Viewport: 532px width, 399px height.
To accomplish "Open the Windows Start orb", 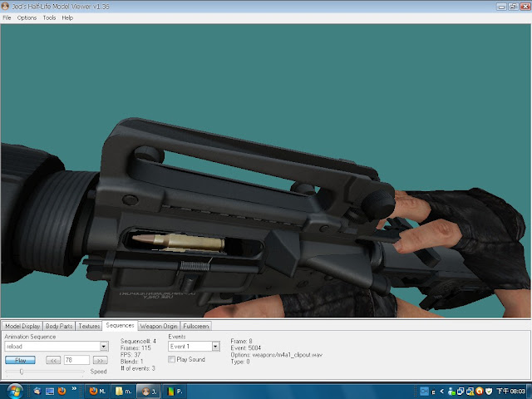I will click(x=13, y=392).
